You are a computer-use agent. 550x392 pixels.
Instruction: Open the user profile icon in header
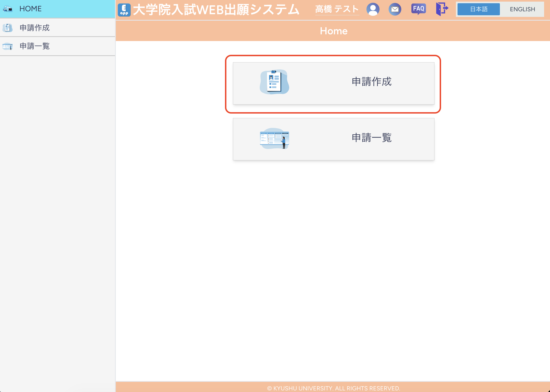373,9
